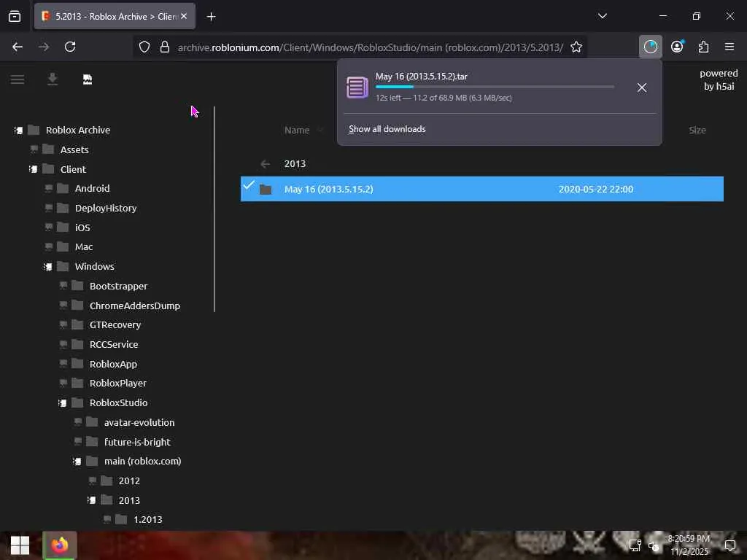Open the extensions puzzle icon
The height and width of the screenshot is (560, 747).
(704, 47)
